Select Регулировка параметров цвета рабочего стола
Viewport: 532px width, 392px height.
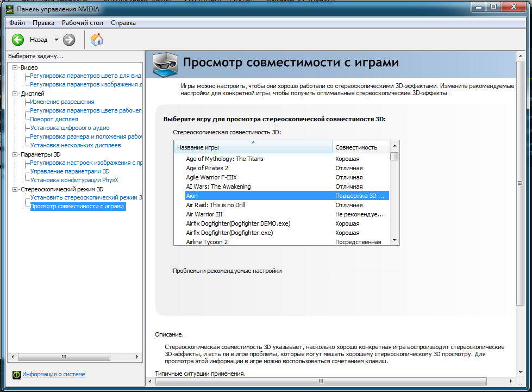point(85,110)
